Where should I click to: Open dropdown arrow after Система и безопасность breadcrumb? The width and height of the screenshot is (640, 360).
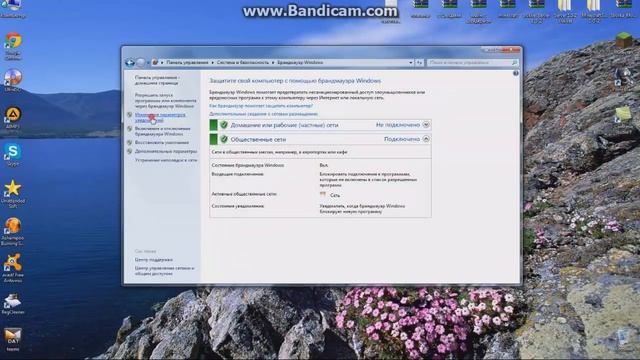click(x=273, y=62)
